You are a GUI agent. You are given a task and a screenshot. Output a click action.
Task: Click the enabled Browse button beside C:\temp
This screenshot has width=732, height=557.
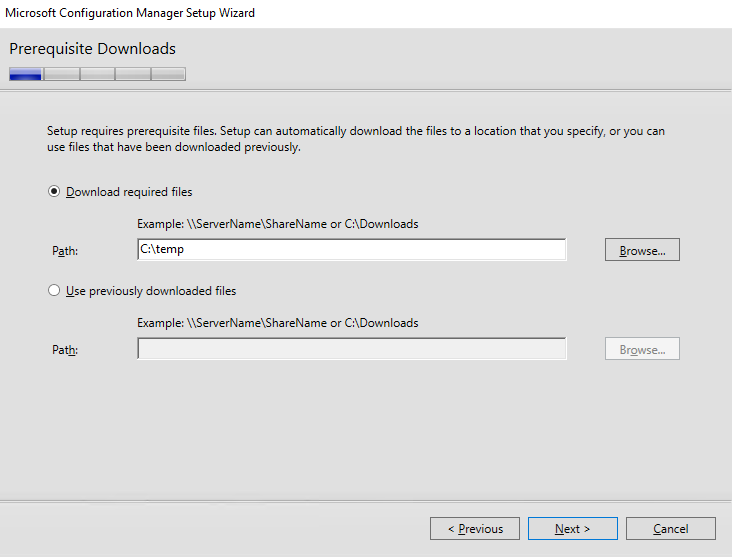coord(642,250)
